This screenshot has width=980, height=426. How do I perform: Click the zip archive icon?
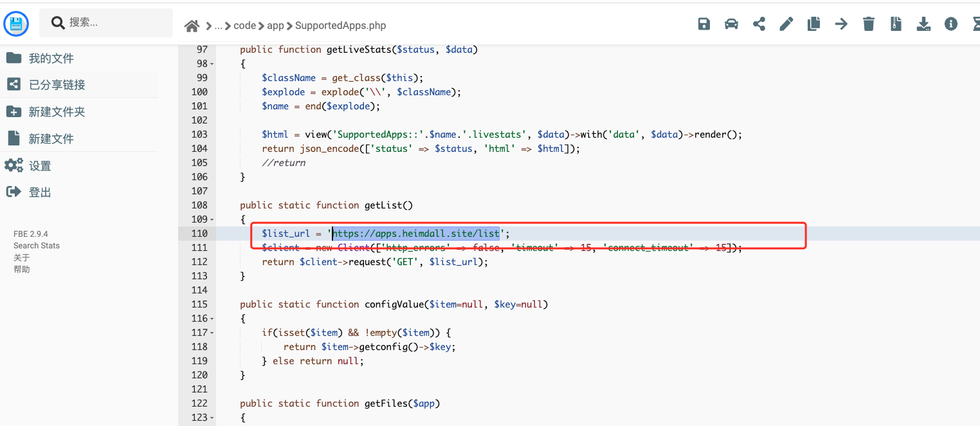pyautogui.click(x=896, y=24)
